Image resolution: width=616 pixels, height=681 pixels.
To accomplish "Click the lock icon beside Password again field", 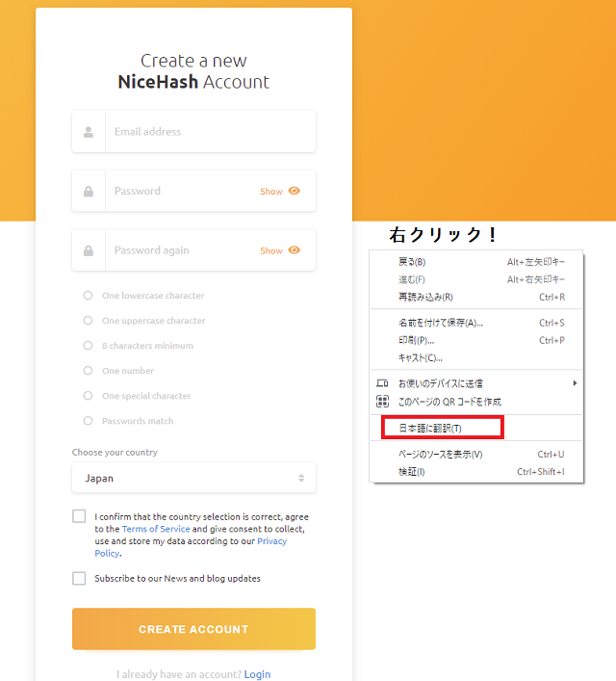I will (x=89, y=250).
